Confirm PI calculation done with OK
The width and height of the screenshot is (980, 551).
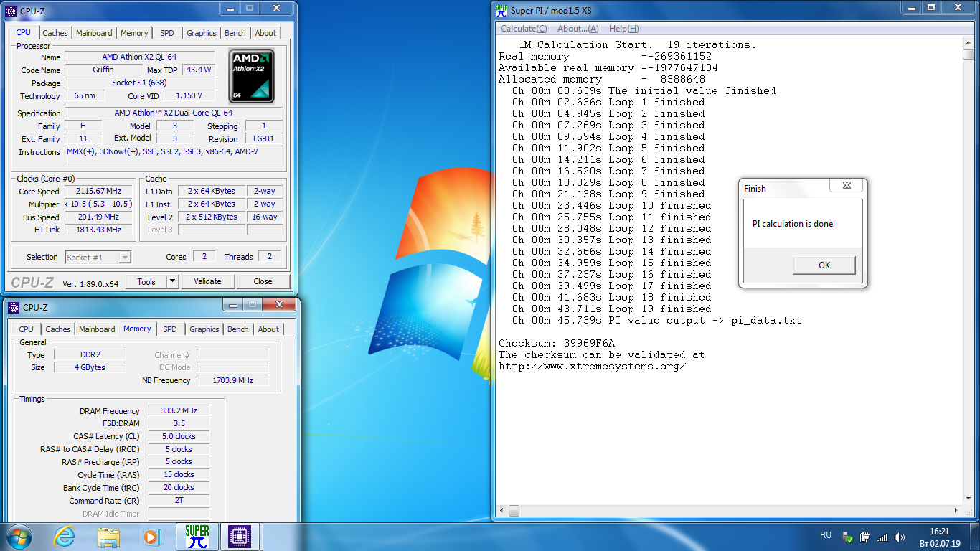[x=824, y=265]
